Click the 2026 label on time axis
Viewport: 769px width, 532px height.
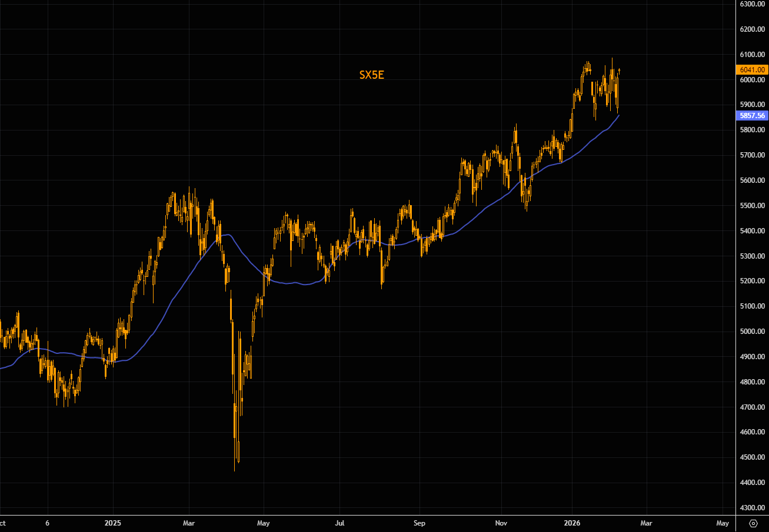(572, 523)
